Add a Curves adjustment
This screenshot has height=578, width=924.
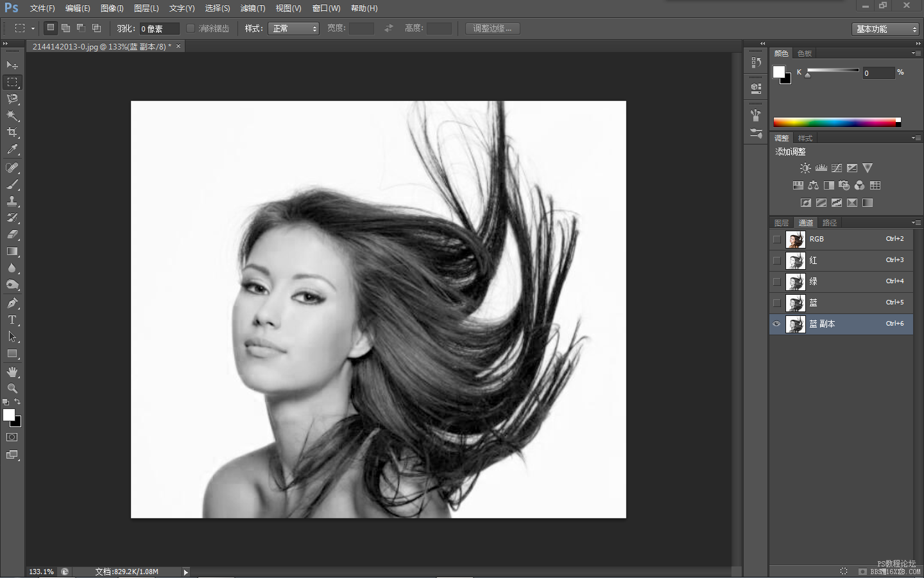pos(837,168)
